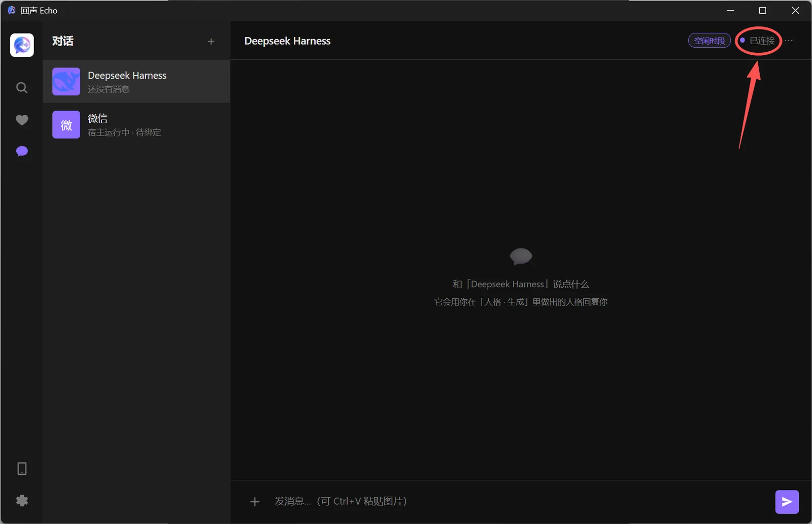
Task: Maximize the Echo window
Action: [762, 11]
